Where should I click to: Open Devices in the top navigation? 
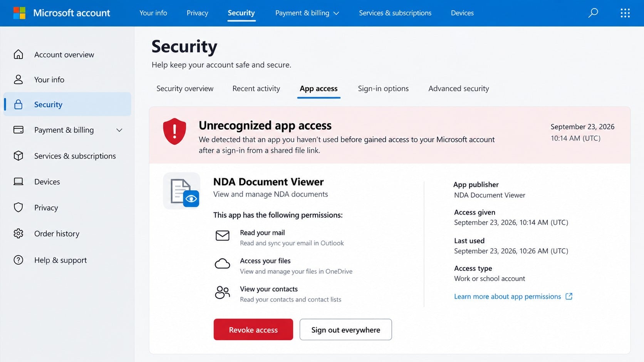pyautogui.click(x=462, y=13)
